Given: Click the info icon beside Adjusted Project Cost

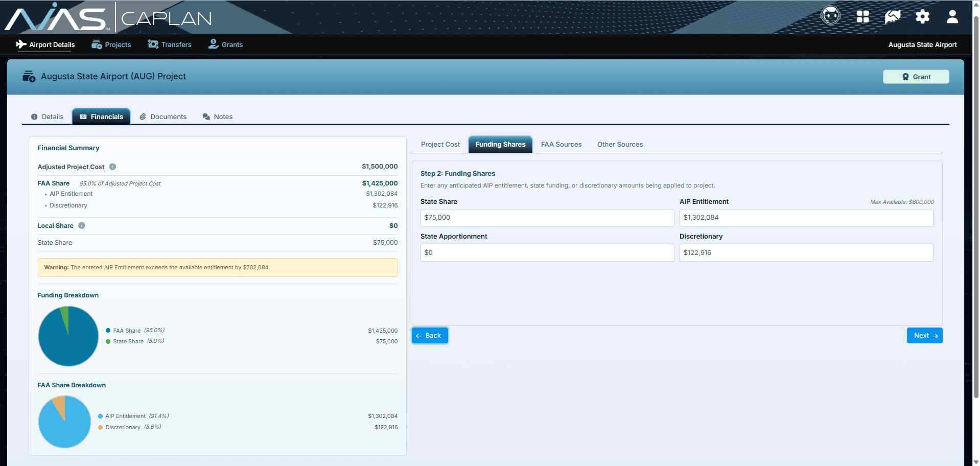Looking at the screenshot, I should (x=112, y=167).
